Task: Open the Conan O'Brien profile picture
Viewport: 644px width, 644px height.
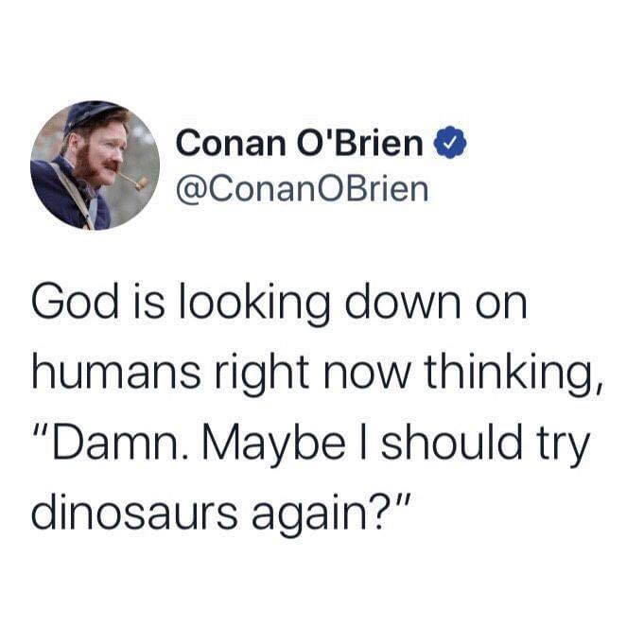Action: pyautogui.click(x=95, y=165)
